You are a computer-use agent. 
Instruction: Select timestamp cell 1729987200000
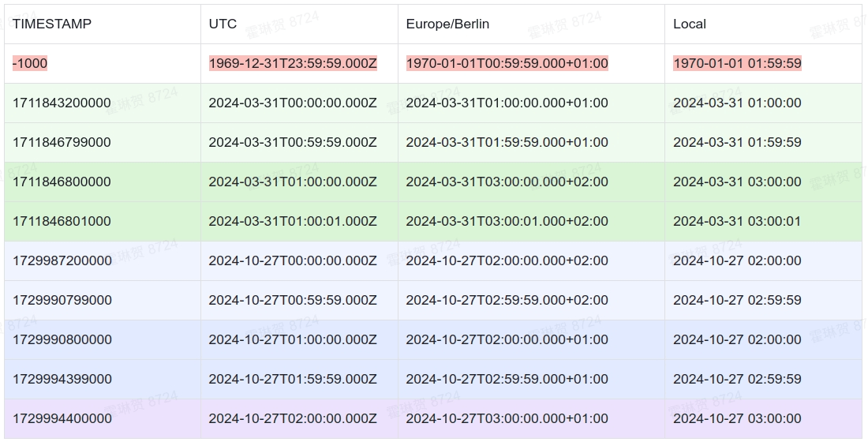(x=62, y=260)
